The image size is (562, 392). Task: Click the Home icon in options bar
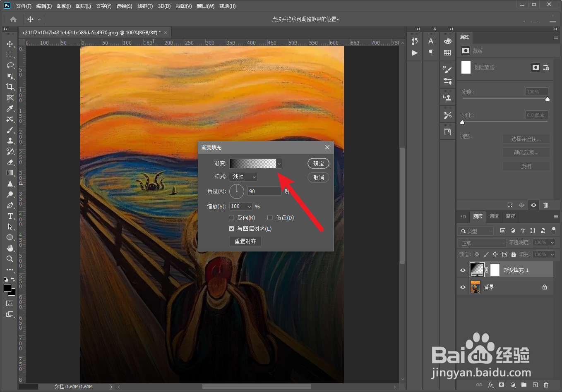pyautogui.click(x=13, y=19)
